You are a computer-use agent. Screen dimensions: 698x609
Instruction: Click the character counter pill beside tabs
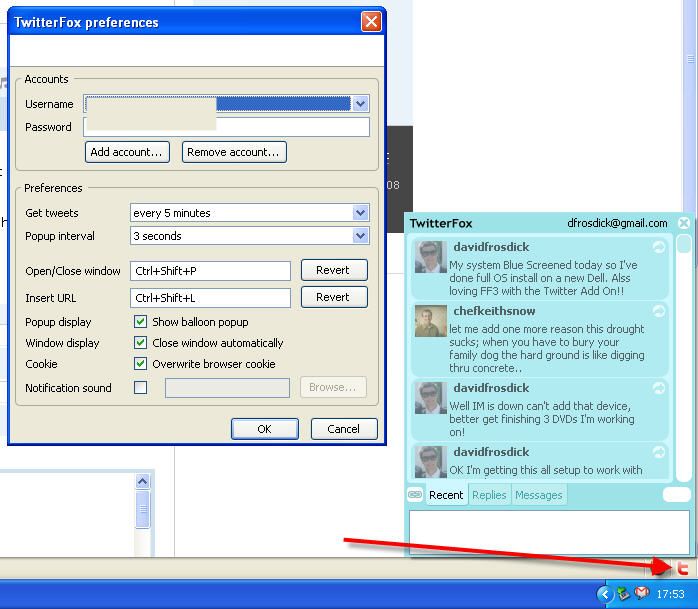(x=676, y=495)
